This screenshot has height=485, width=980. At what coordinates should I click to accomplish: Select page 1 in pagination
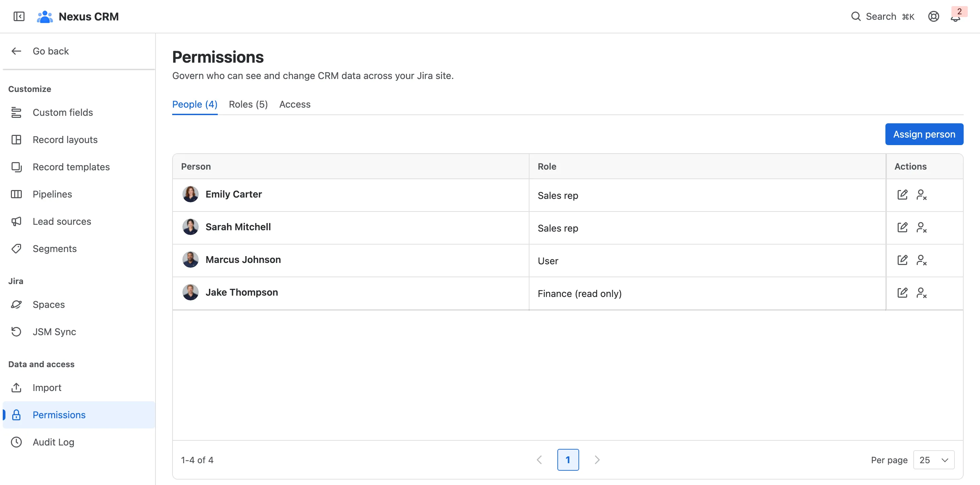tap(568, 460)
